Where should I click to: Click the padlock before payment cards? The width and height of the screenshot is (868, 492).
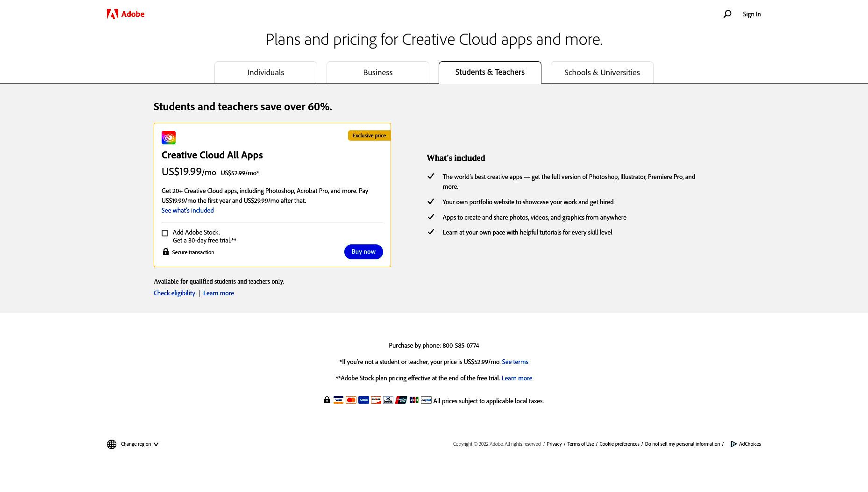tap(327, 400)
